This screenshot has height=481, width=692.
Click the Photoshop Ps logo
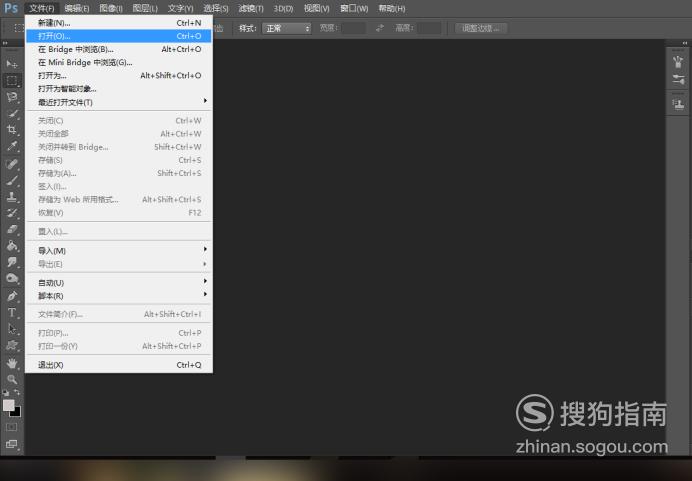click(11, 8)
